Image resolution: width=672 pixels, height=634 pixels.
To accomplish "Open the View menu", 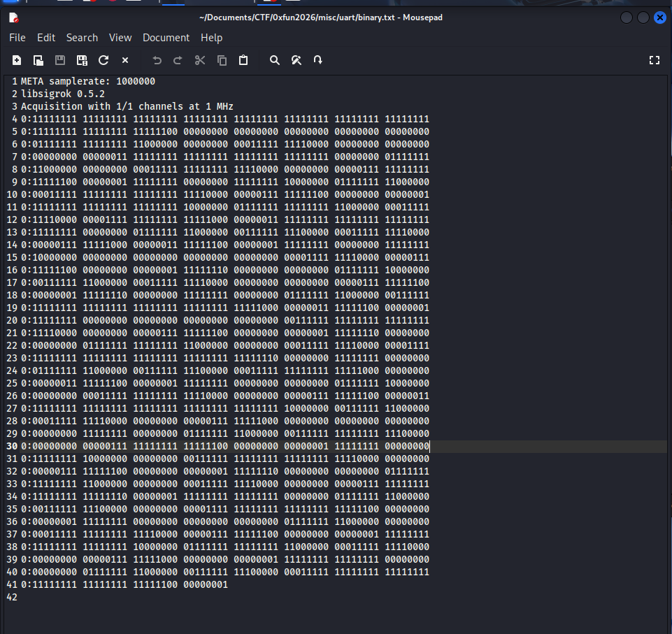I will click(120, 38).
